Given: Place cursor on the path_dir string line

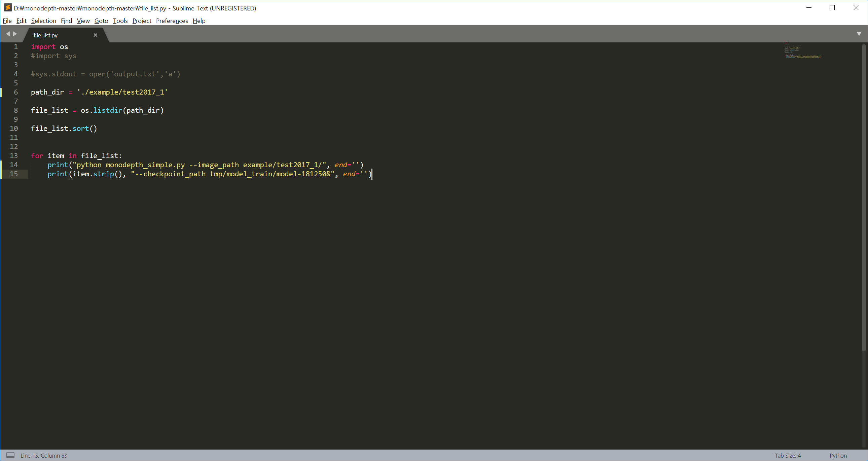Looking at the screenshot, I should [x=122, y=92].
